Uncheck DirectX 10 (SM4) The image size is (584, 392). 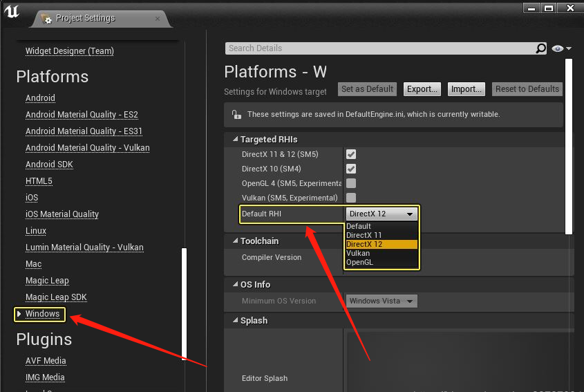tap(351, 169)
